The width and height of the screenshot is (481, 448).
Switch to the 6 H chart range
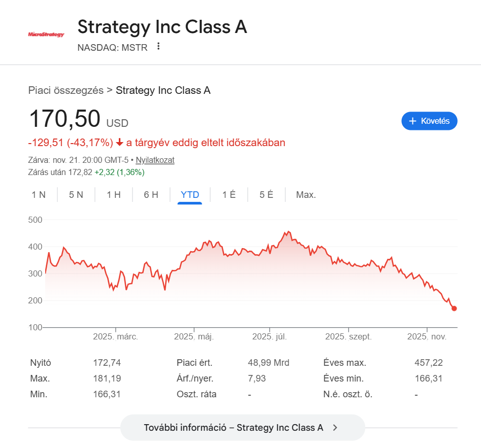[151, 195]
